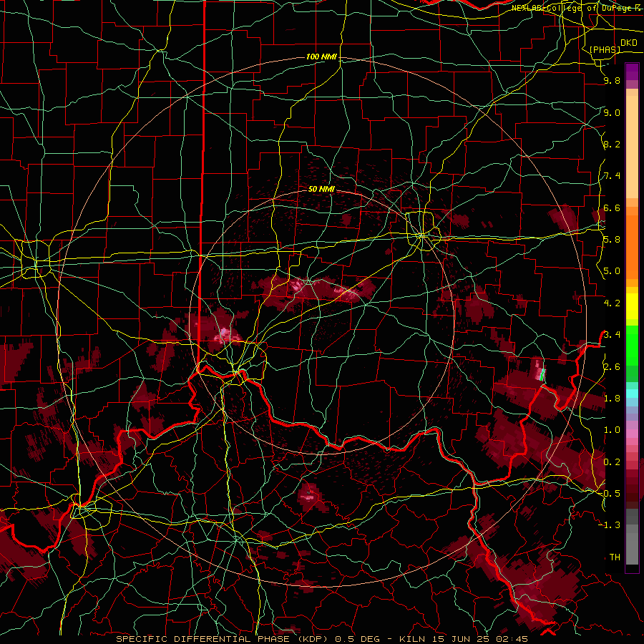Pick the bright green segment of the color scale
The width and height of the screenshot is (644, 644).
tap(632, 345)
